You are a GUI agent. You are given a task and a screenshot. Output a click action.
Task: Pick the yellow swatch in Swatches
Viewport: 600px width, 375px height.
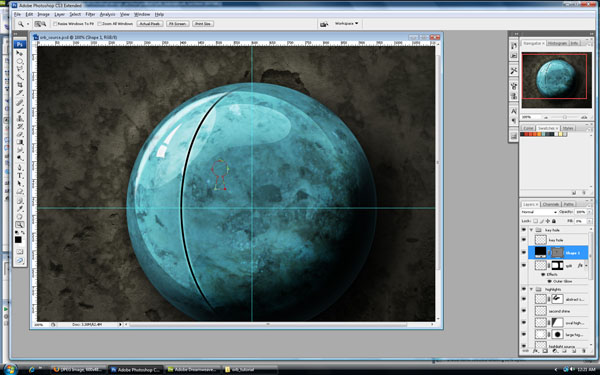[561, 134]
